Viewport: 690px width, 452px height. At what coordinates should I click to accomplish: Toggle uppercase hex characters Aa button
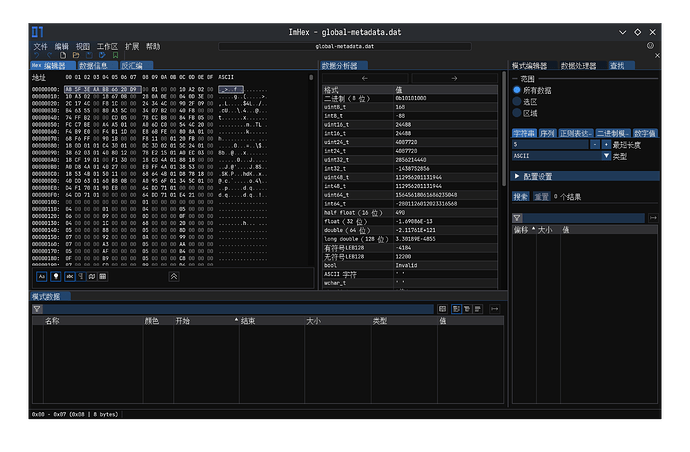(42, 276)
